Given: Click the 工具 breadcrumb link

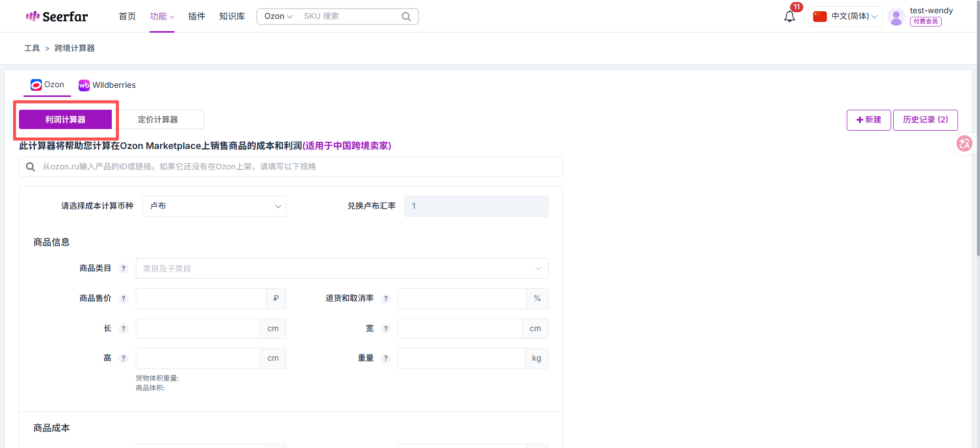Looking at the screenshot, I should click(32, 48).
